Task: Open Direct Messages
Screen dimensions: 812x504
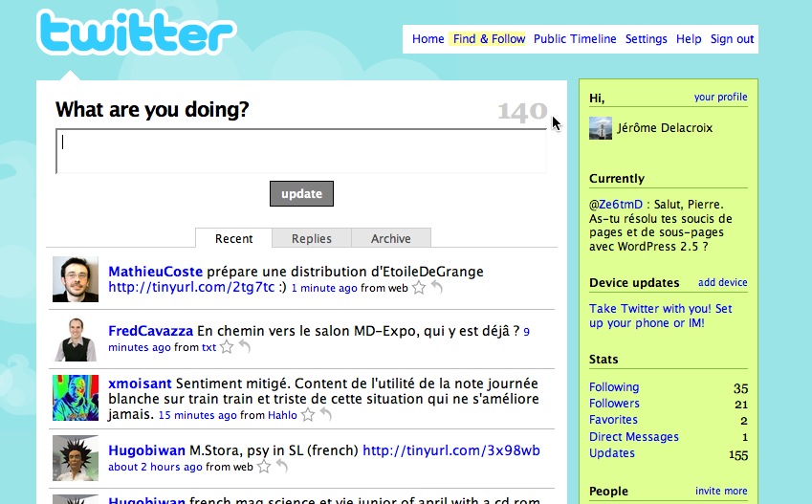Action: [634, 437]
